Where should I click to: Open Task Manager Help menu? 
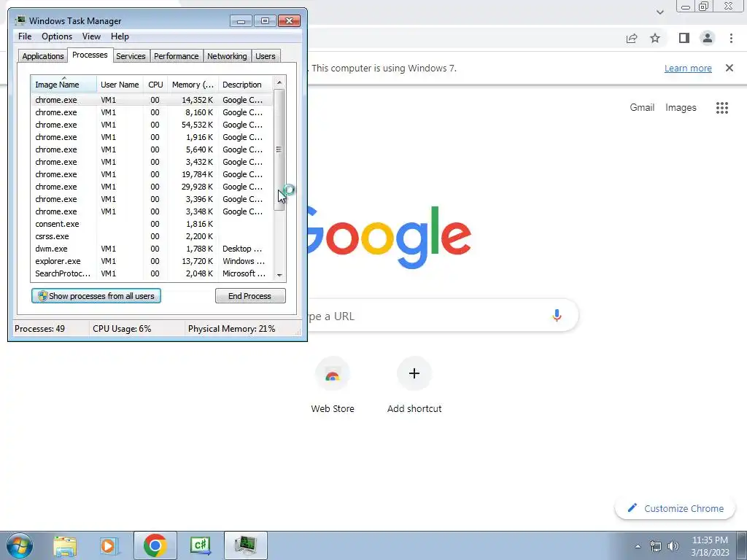[x=120, y=36]
